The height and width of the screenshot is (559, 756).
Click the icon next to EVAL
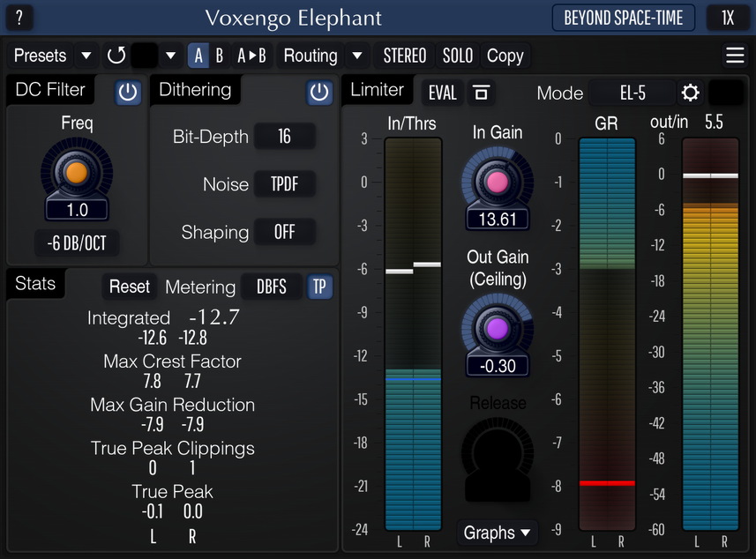click(x=481, y=93)
